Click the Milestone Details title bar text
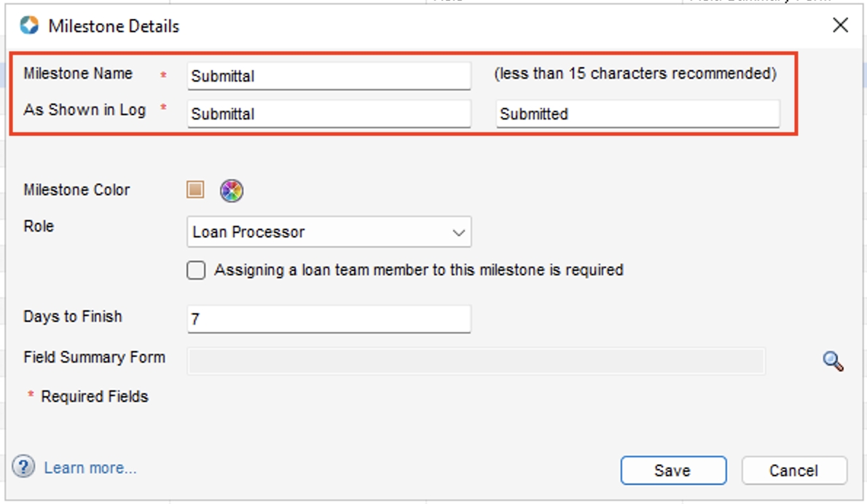 114,27
